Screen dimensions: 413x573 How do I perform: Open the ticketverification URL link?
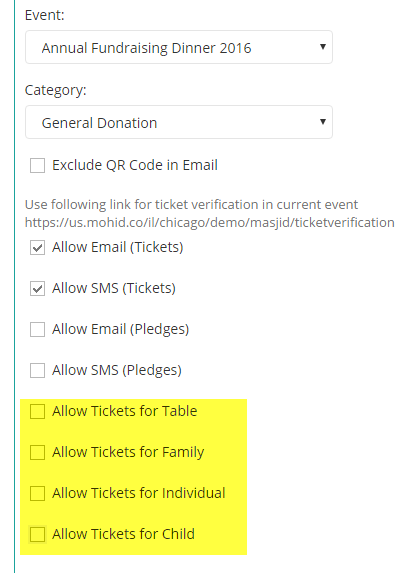point(209,223)
